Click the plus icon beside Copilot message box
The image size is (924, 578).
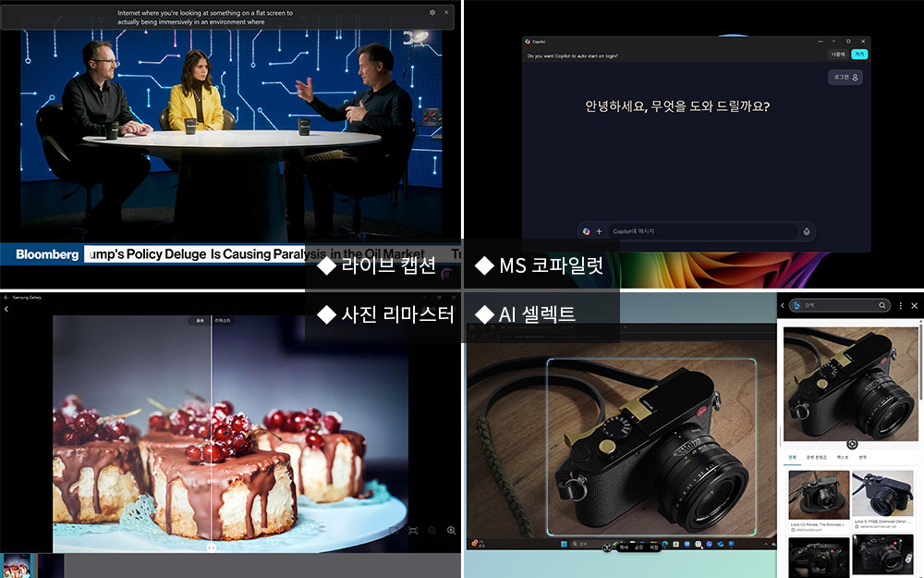[599, 231]
